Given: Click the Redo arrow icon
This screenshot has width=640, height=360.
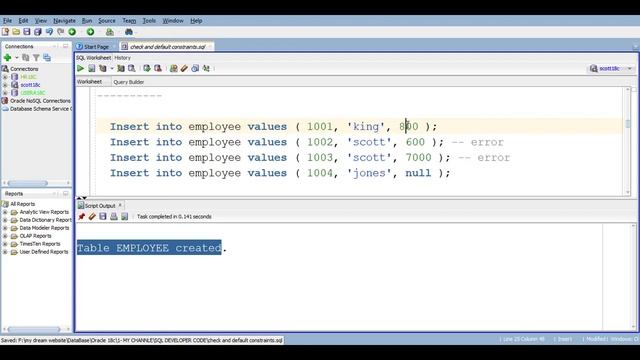Looking at the screenshot, I should coord(60,32).
